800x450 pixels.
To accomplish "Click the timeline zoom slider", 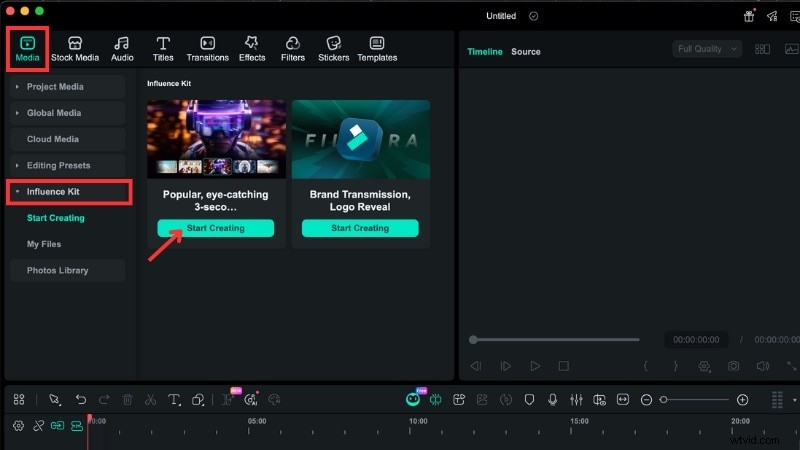I will pyautogui.click(x=695, y=399).
